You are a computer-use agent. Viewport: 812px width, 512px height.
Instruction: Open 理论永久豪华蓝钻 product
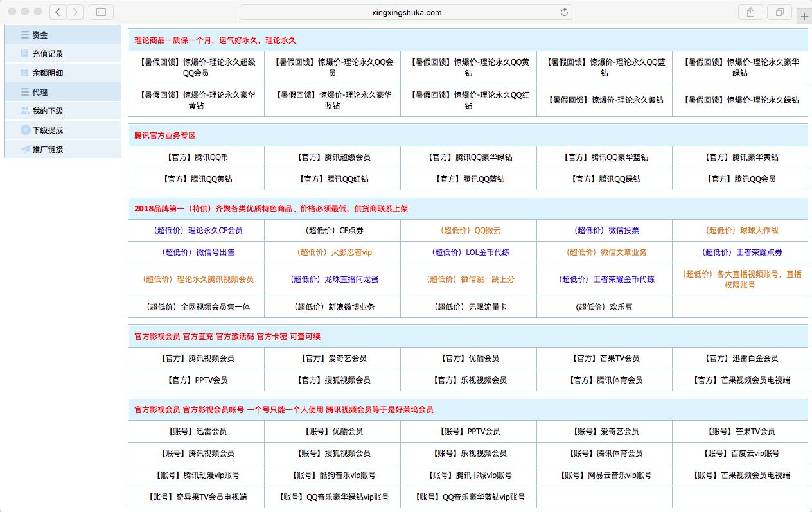coord(332,100)
